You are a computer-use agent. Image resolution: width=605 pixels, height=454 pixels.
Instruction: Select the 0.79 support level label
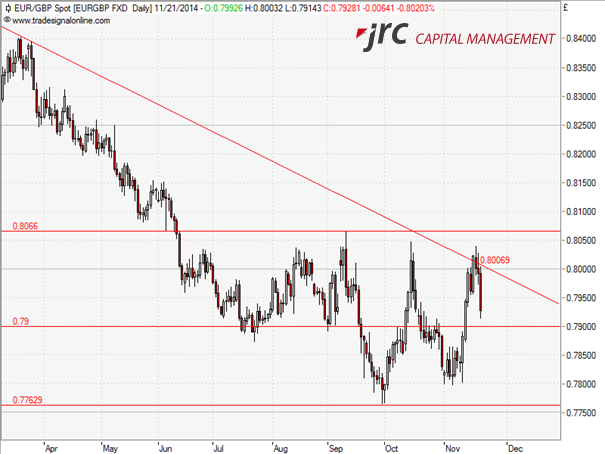[x=19, y=321]
